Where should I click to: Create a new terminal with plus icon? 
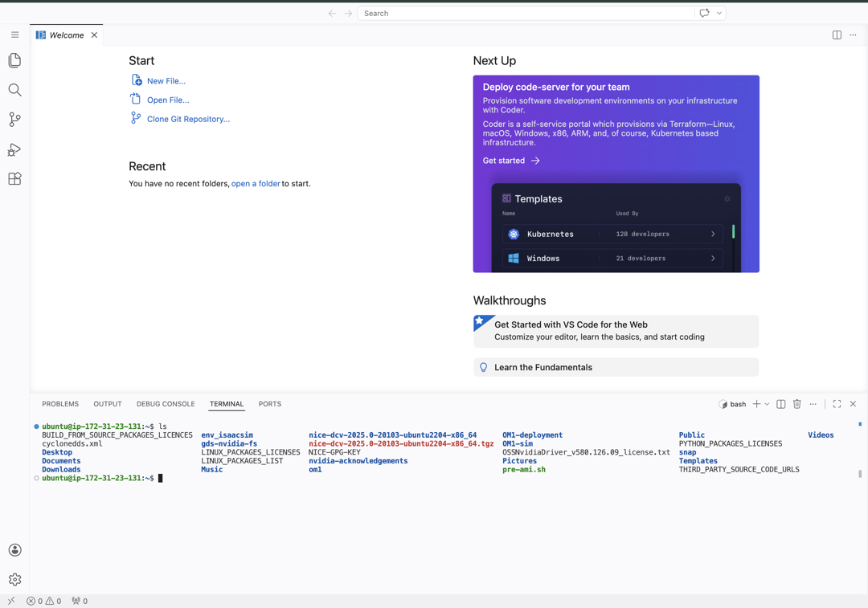[x=757, y=404]
